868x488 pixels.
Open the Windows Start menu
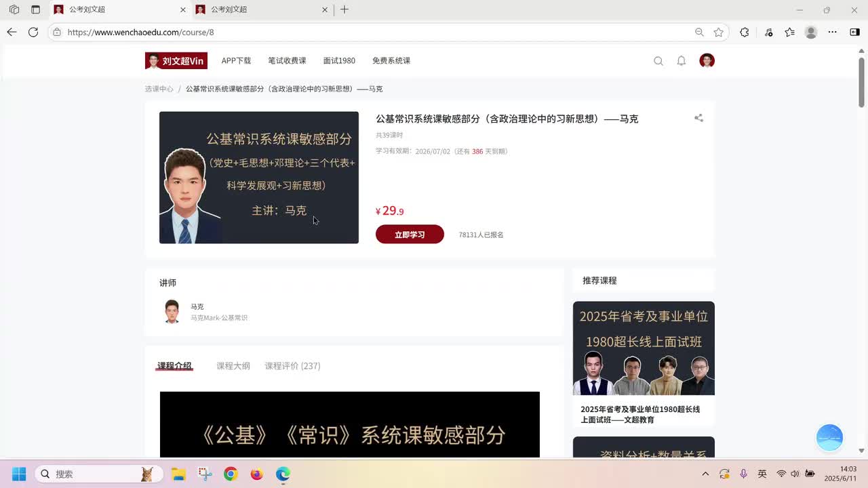coord(19,474)
